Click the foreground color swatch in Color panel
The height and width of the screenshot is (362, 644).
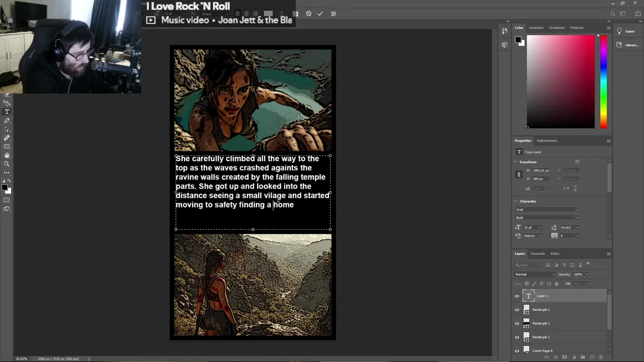pos(518,40)
